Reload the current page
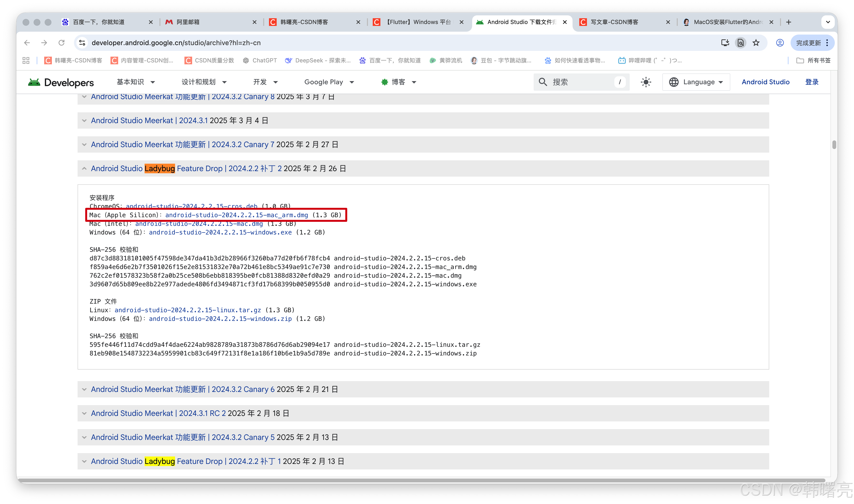Screen dimensions: 854x504 (61, 43)
